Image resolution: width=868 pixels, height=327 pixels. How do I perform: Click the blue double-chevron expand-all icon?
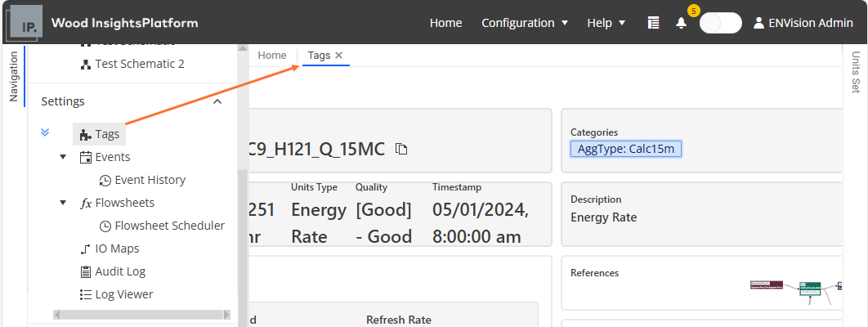pyautogui.click(x=46, y=132)
